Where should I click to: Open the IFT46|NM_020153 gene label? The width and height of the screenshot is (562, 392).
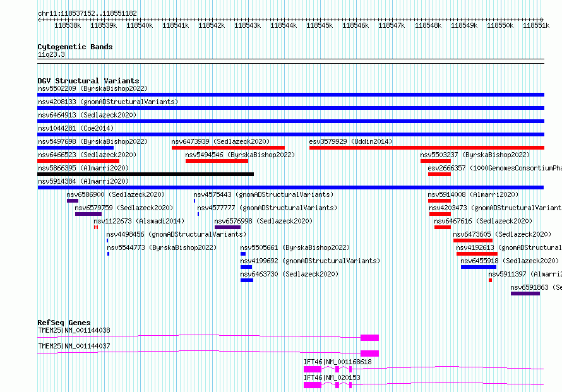(x=332, y=377)
